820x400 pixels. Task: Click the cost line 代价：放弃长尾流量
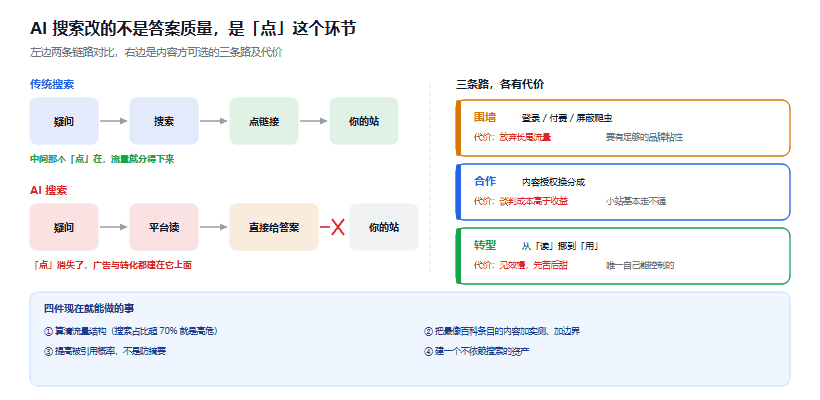512,138
